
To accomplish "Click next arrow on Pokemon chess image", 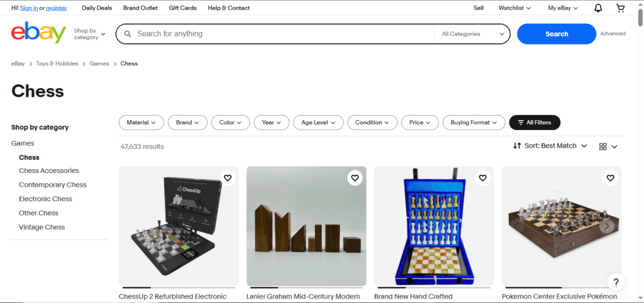I will (x=606, y=226).
